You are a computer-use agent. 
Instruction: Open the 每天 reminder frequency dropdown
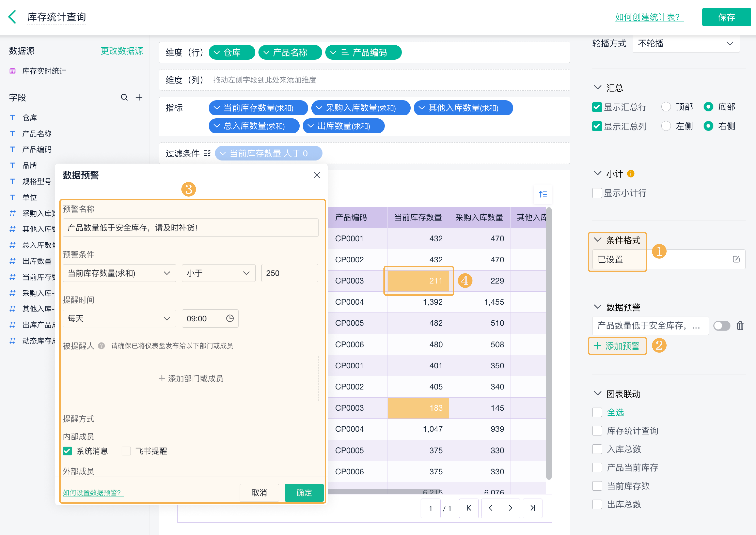point(119,318)
